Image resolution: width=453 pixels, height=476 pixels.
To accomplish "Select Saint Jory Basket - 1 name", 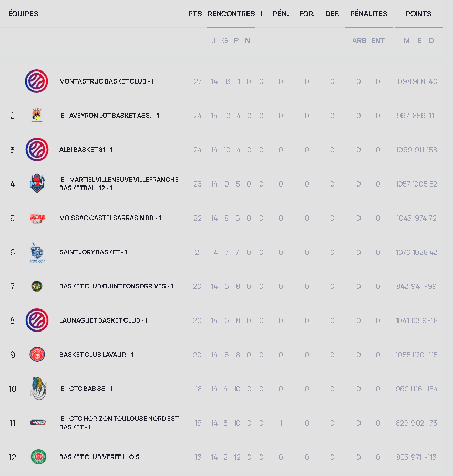I will (93, 252).
